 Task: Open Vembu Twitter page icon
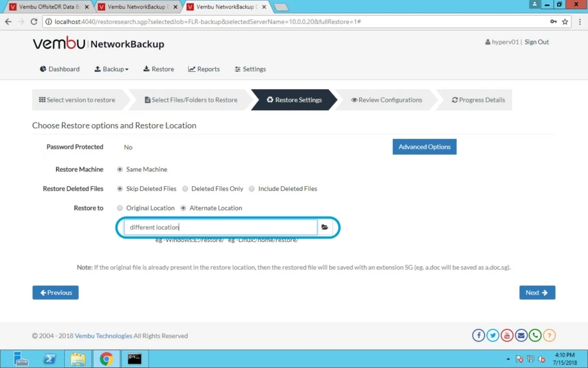pyautogui.click(x=493, y=335)
